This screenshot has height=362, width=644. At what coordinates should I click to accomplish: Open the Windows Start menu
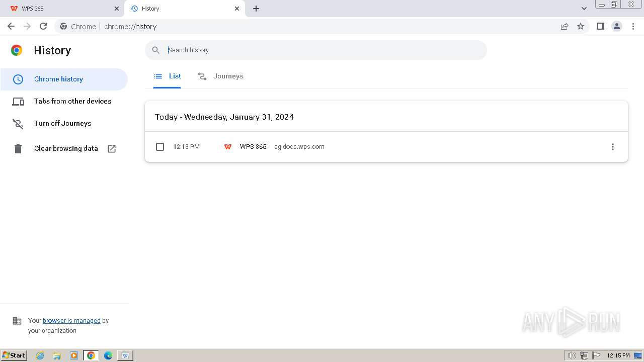click(14, 355)
